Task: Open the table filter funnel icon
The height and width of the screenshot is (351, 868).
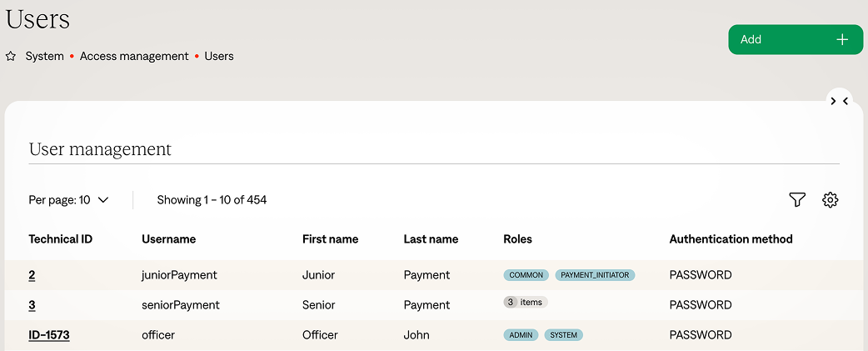Action: click(x=797, y=200)
